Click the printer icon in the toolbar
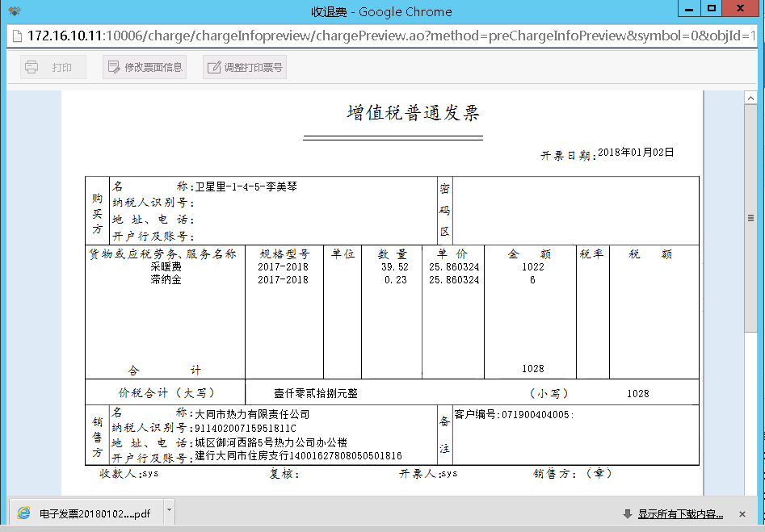 click(x=32, y=68)
